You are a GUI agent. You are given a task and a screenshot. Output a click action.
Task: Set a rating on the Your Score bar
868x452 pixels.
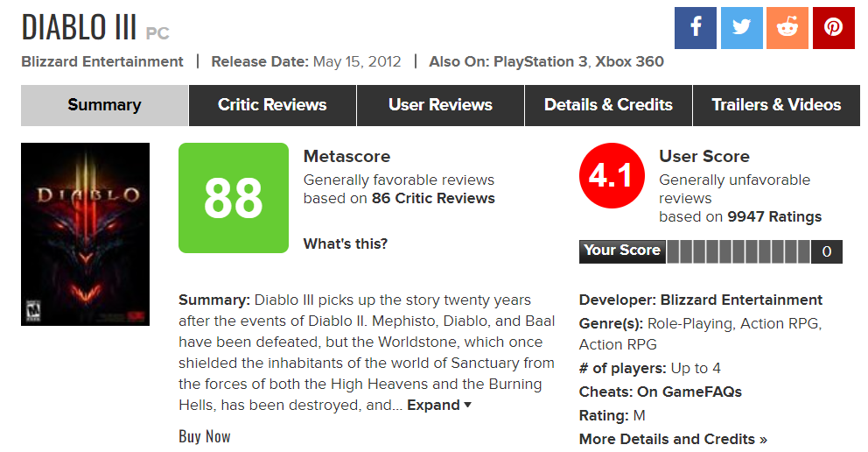737,252
